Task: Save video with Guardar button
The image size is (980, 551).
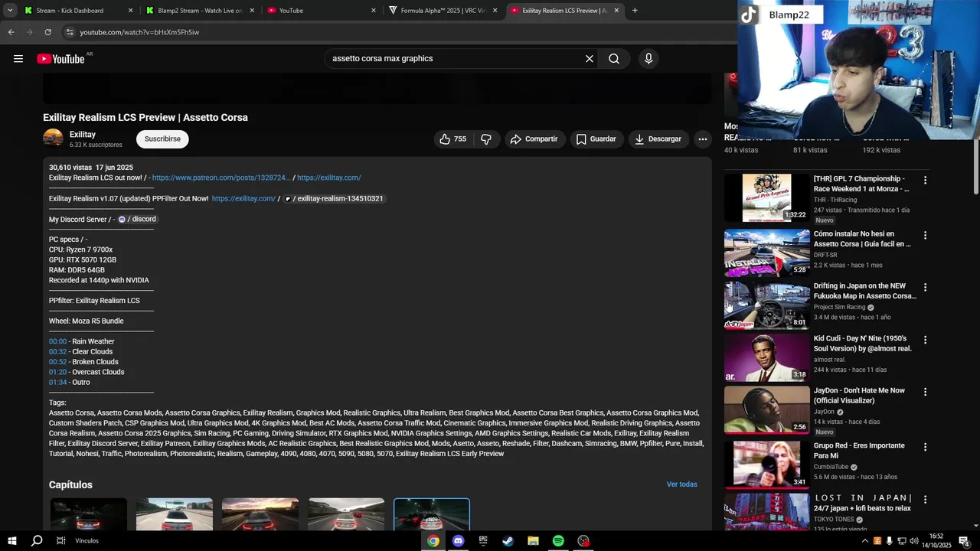Action: point(596,139)
